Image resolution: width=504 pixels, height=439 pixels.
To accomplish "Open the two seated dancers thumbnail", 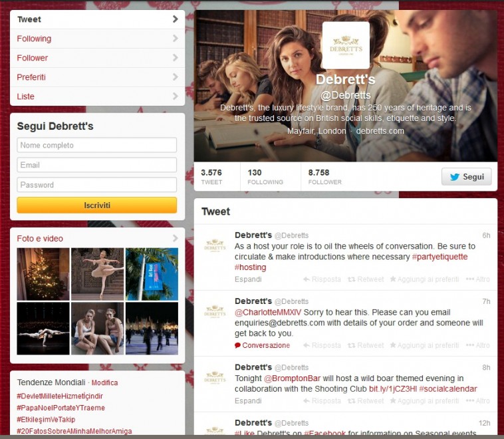I will click(97, 329).
